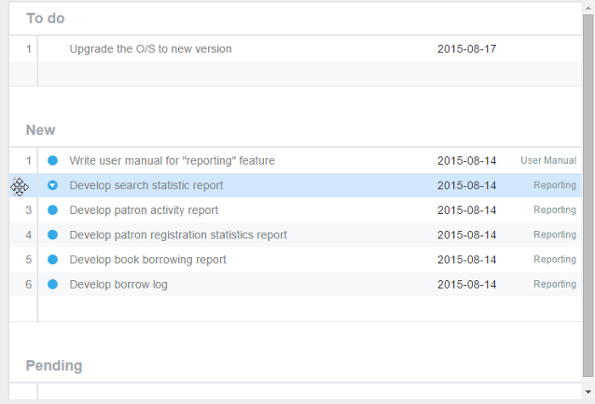The image size is (595, 404).
Task: Click blue status dot for borrow log task
Action: [53, 284]
